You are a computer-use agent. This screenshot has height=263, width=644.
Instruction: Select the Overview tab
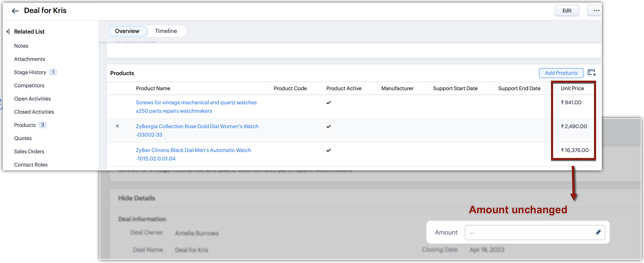point(127,31)
